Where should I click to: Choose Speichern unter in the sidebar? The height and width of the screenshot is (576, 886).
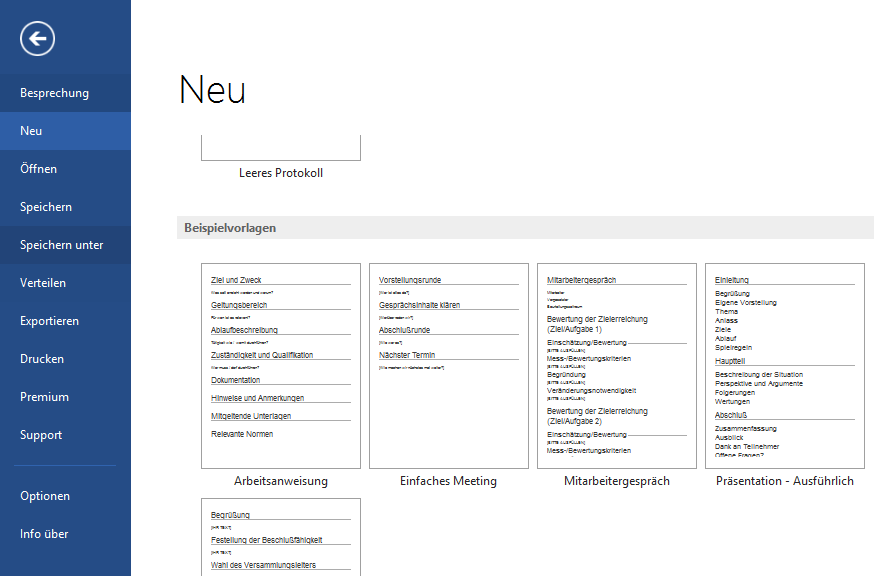tap(61, 245)
